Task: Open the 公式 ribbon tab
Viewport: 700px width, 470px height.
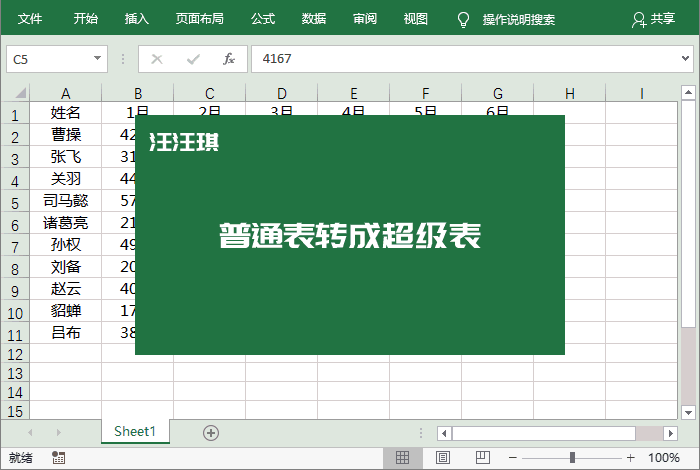Action: [x=263, y=19]
